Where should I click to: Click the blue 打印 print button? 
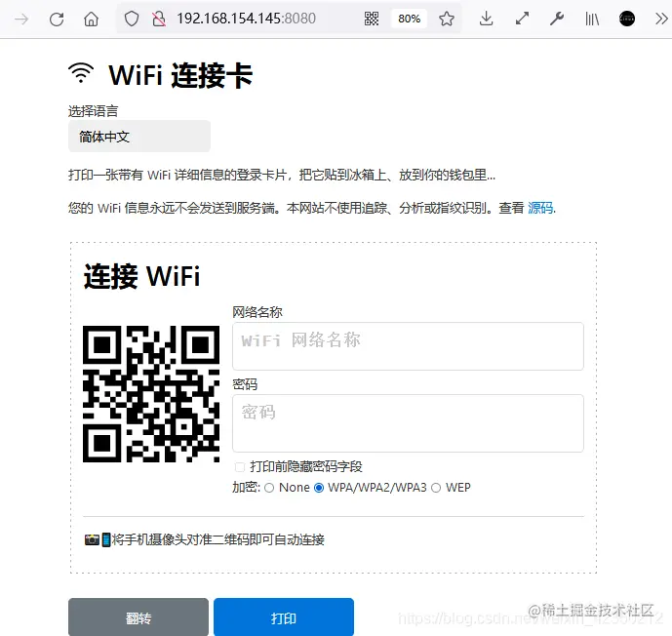pos(284,617)
